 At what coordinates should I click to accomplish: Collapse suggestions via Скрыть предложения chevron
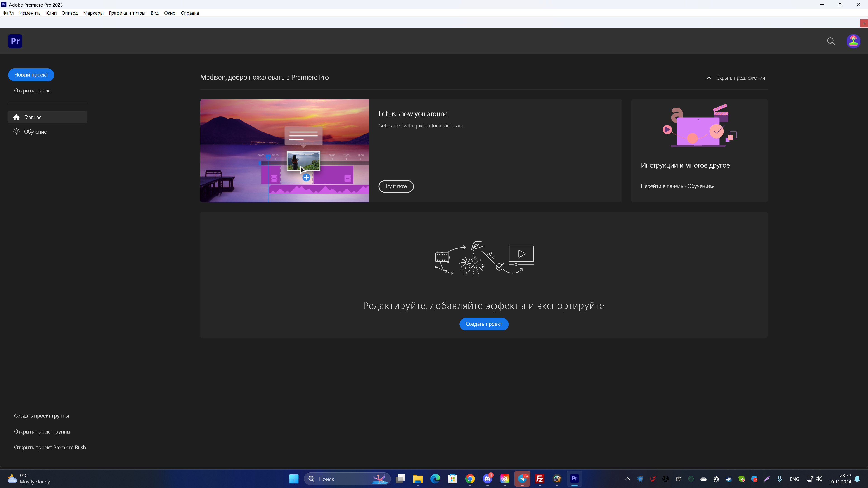click(x=709, y=78)
